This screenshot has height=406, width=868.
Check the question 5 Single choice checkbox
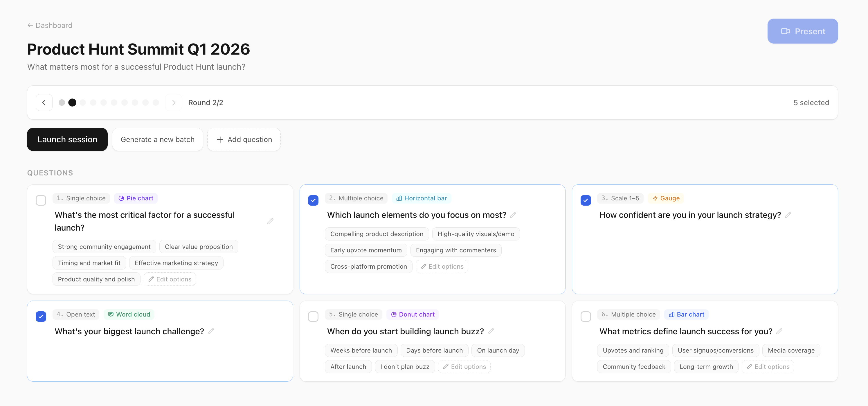[x=313, y=316]
